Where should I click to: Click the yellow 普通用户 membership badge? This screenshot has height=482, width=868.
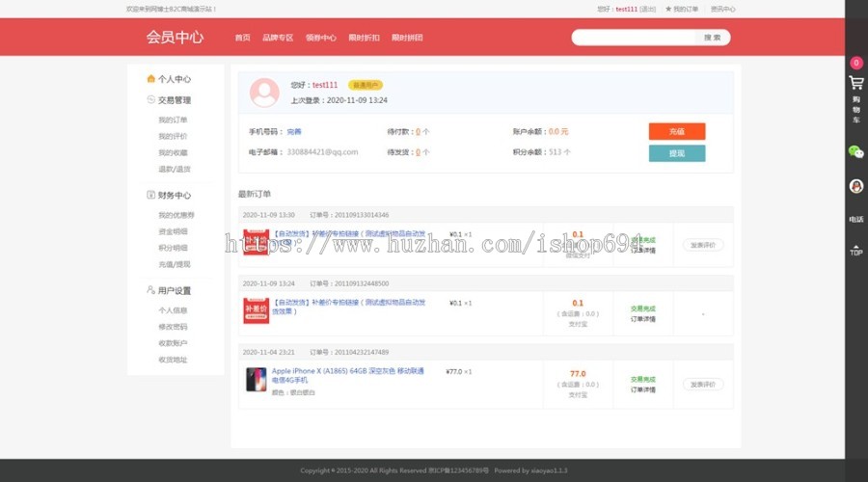(366, 85)
